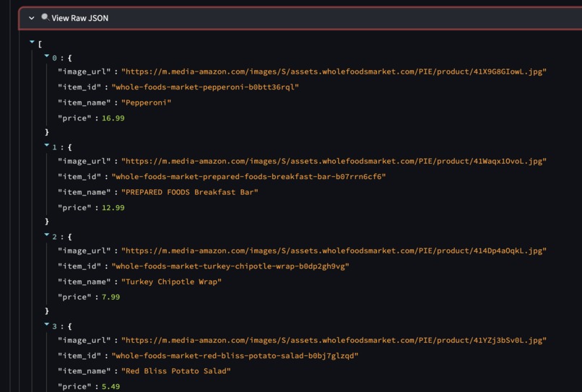Click the price value 16.99
582x392 pixels.
click(x=113, y=118)
